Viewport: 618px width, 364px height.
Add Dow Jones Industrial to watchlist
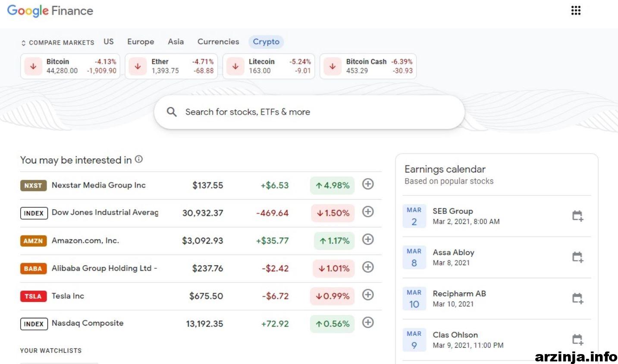(368, 212)
